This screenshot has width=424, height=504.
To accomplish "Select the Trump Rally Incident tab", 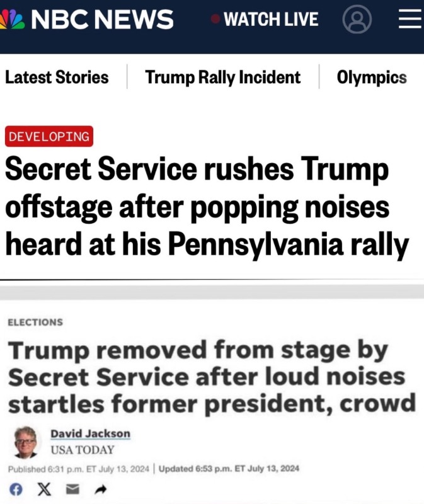I will [x=223, y=77].
